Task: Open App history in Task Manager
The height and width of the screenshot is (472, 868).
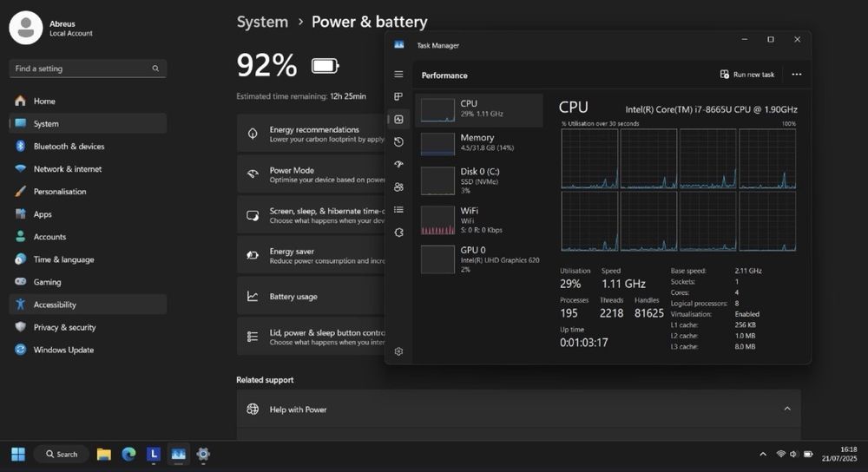Action: [398, 141]
